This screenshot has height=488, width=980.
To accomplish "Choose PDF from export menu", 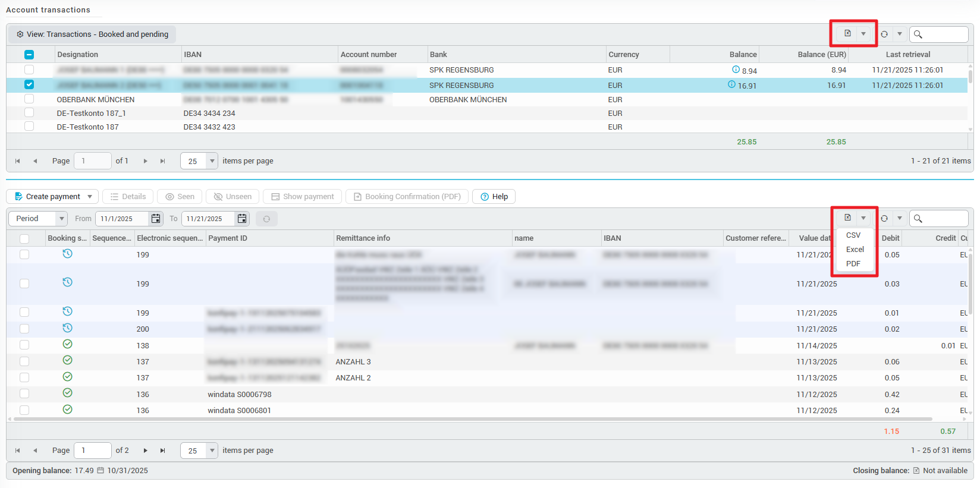I will tap(853, 264).
